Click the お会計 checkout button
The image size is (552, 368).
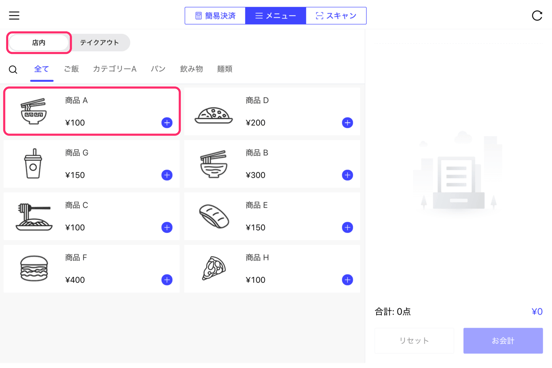(x=503, y=341)
